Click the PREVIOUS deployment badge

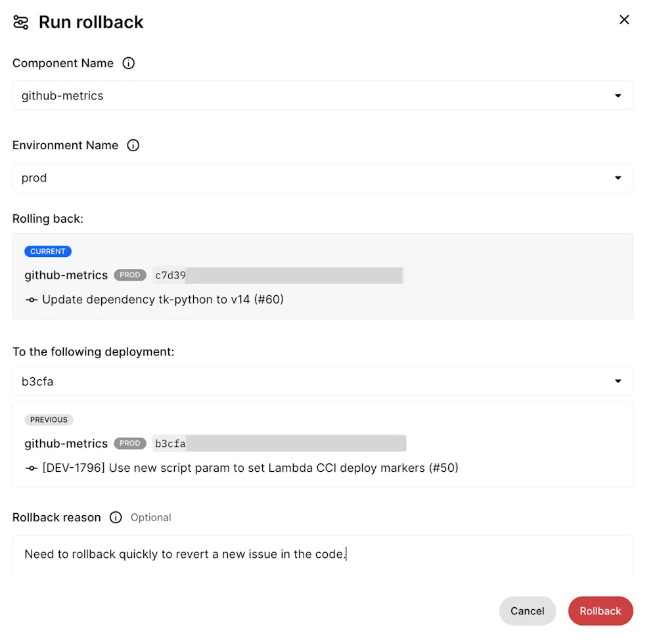pyautogui.click(x=49, y=420)
